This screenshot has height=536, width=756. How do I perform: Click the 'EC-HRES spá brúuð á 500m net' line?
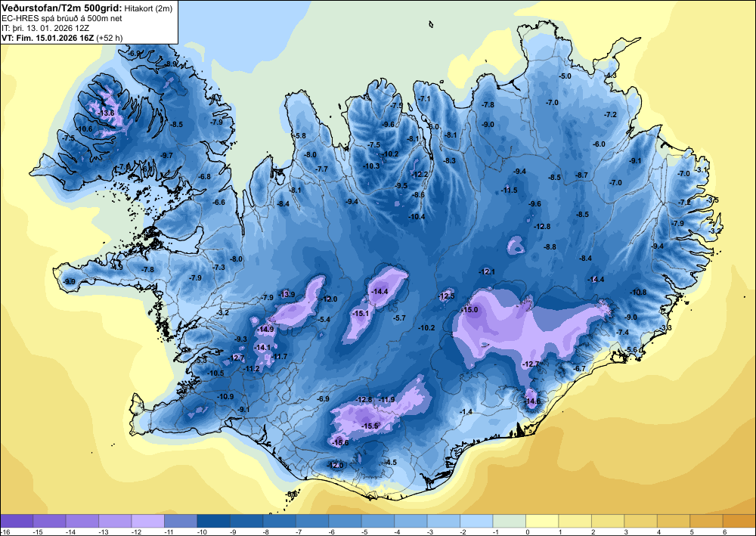tap(62, 18)
